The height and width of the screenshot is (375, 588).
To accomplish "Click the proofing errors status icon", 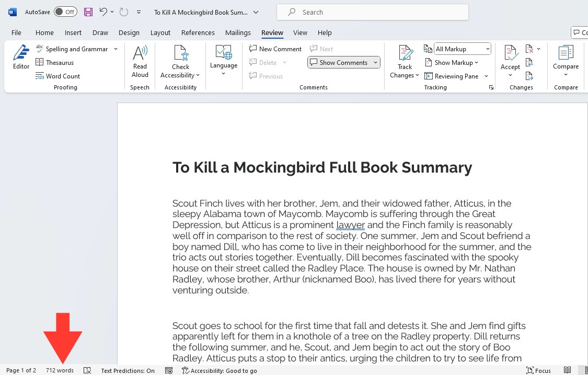I will pyautogui.click(x=87, y=370).
